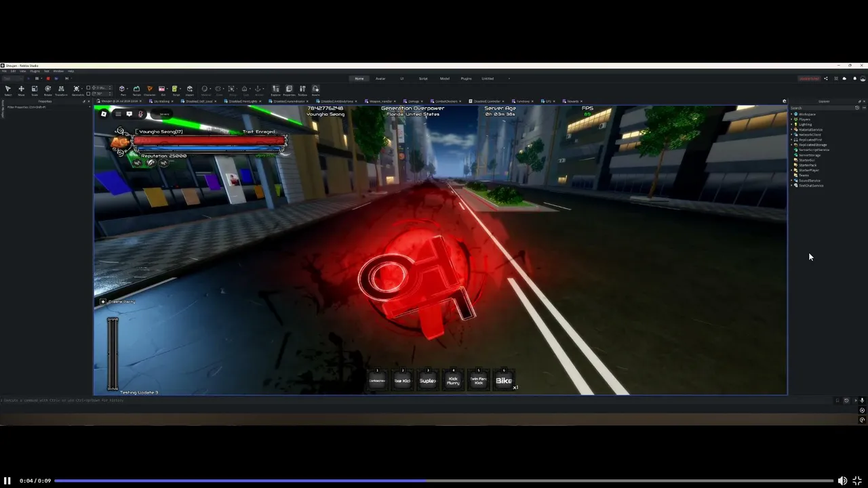Pause the running playtest
The width and height of the screenshot is (868, 488).
point(37,79)
